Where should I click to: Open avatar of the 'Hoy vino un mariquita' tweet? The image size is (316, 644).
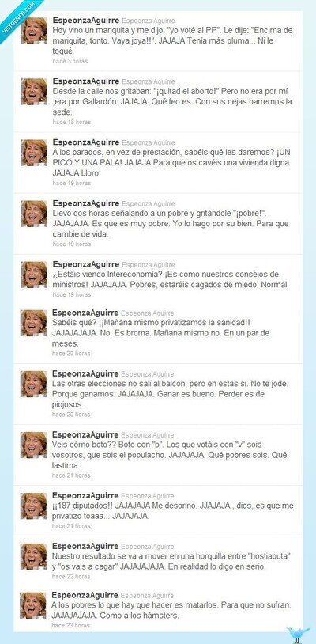(x=34, y=30)
